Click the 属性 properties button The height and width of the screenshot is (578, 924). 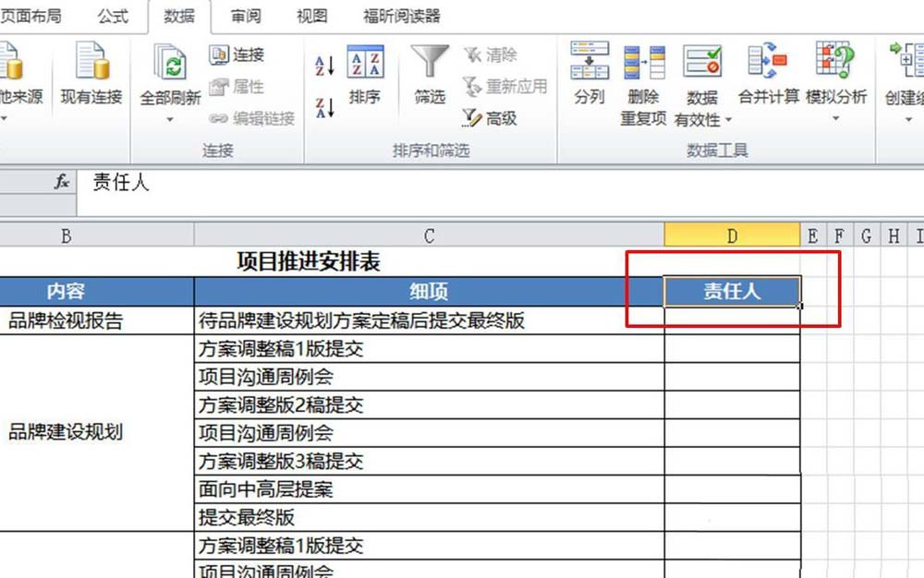pyautogui.click(x=237, y=87)
